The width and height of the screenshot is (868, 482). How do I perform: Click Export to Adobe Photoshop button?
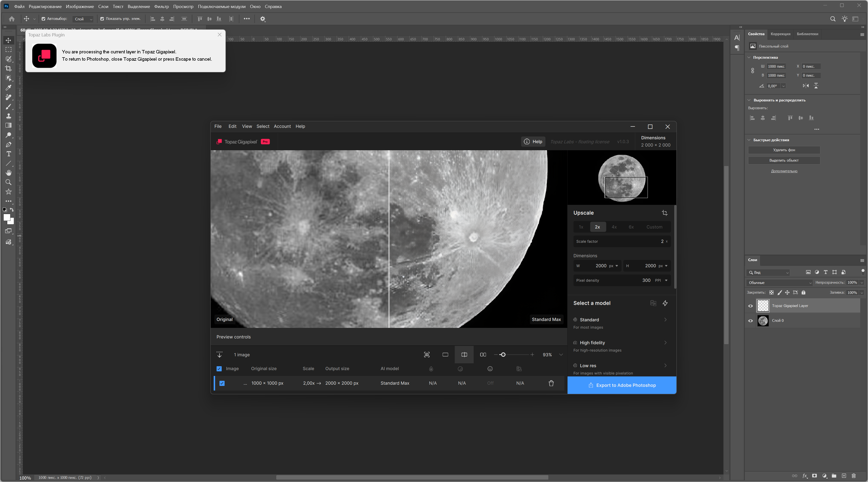(x=622, y=385)
